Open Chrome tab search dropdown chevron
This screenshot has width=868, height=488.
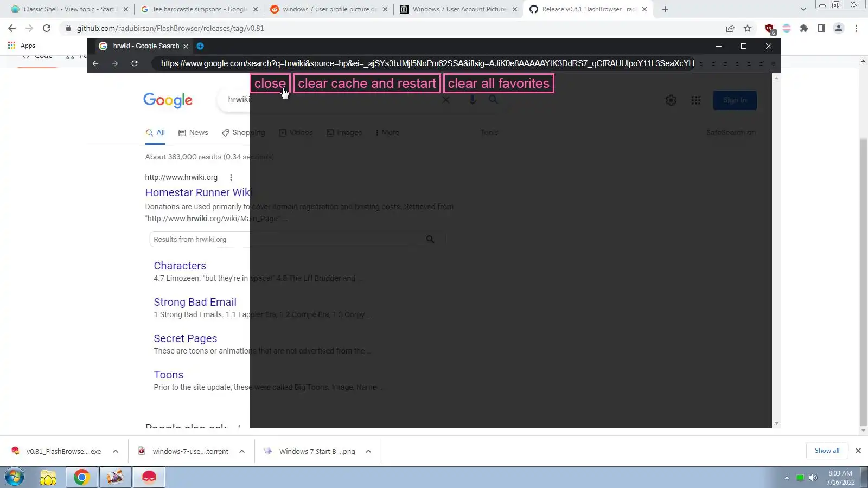tap(803, 9)
